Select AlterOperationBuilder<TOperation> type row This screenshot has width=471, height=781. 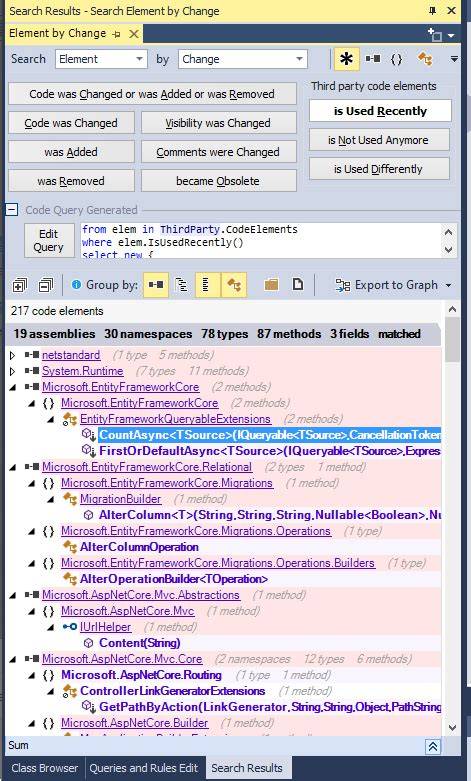click(x=174, y=578)
